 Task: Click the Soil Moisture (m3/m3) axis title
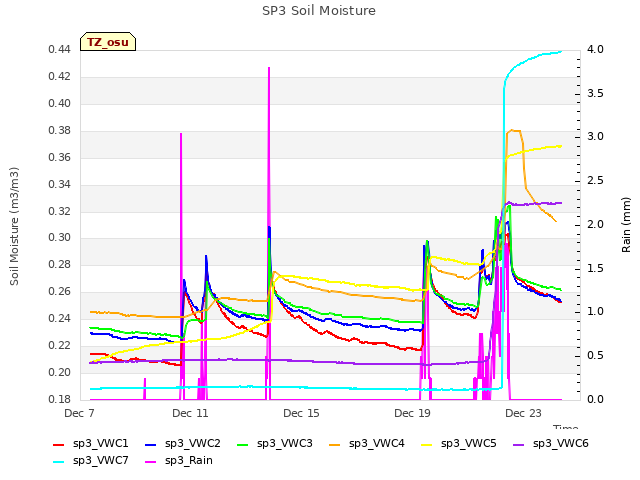point(14,226)
